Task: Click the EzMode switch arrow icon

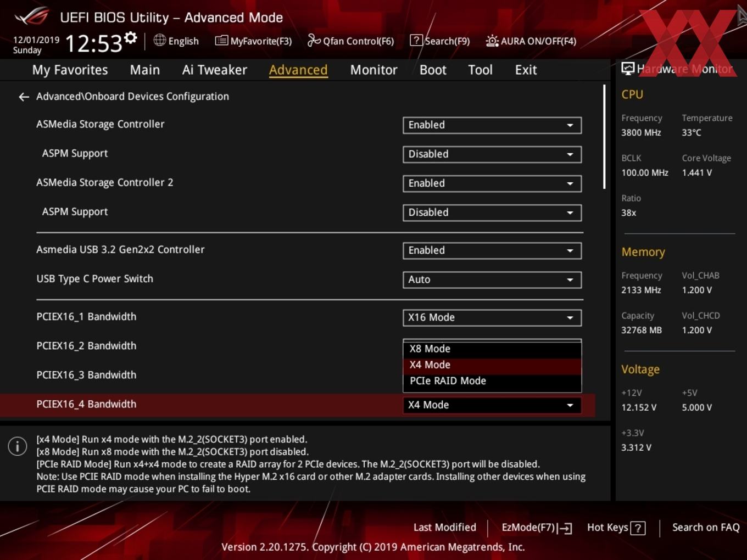Action: [565, 528]
